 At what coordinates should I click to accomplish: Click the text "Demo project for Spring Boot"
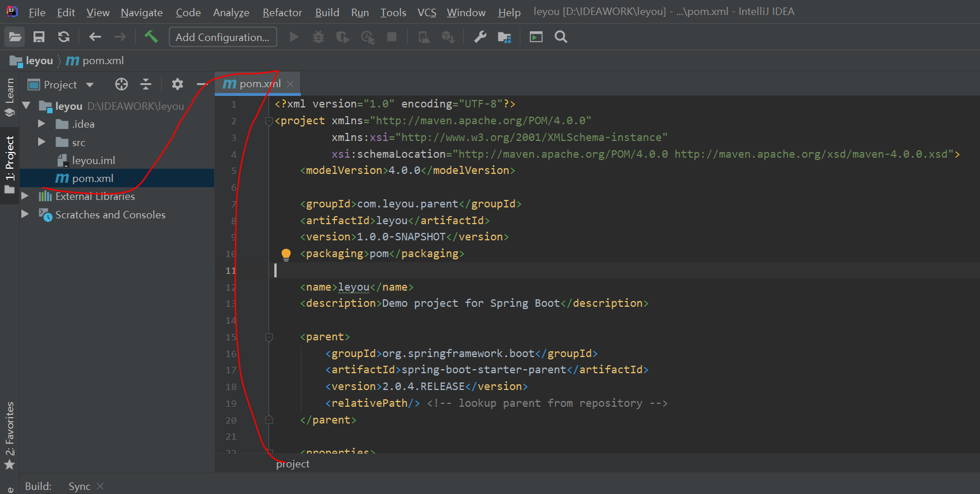click(x=471, y=303)
